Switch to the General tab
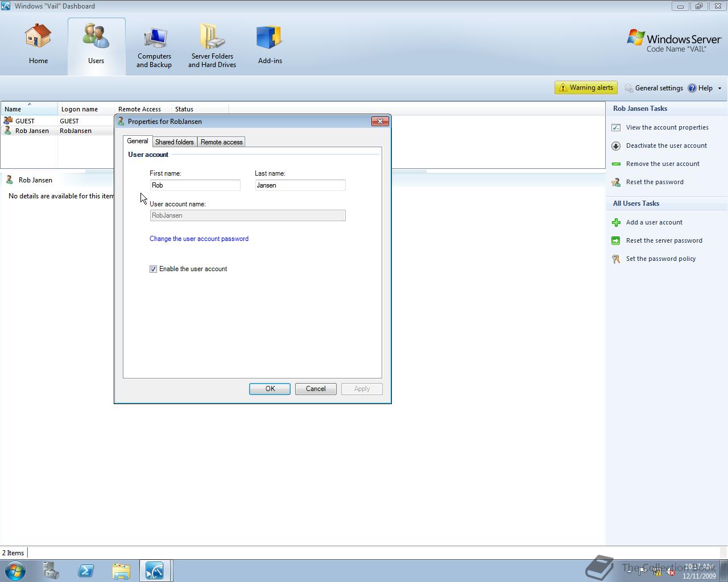This screenshot has width=728, height=582. [x=138, y=141]
